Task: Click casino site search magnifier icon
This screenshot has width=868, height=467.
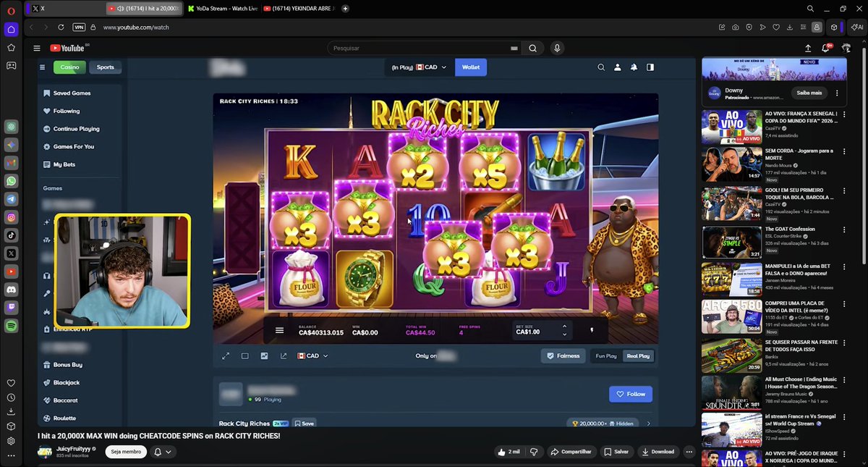Action: coord(601,67)
